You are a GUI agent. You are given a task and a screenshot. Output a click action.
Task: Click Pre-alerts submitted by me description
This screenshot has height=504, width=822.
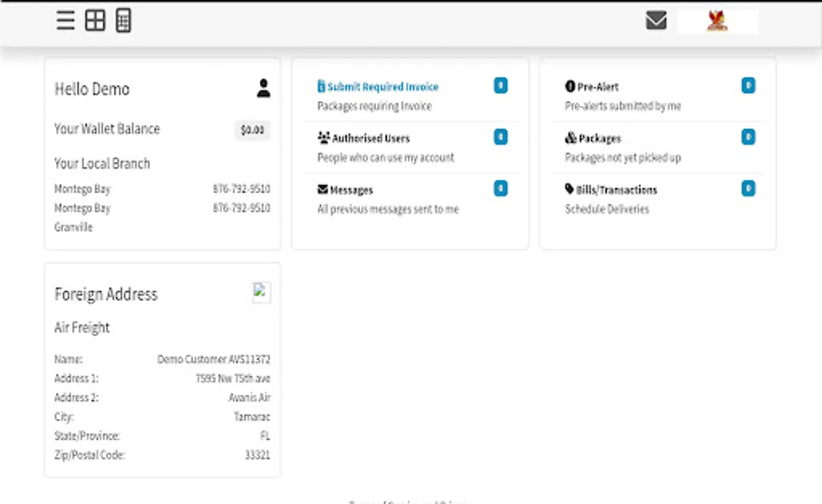point(623,106)
